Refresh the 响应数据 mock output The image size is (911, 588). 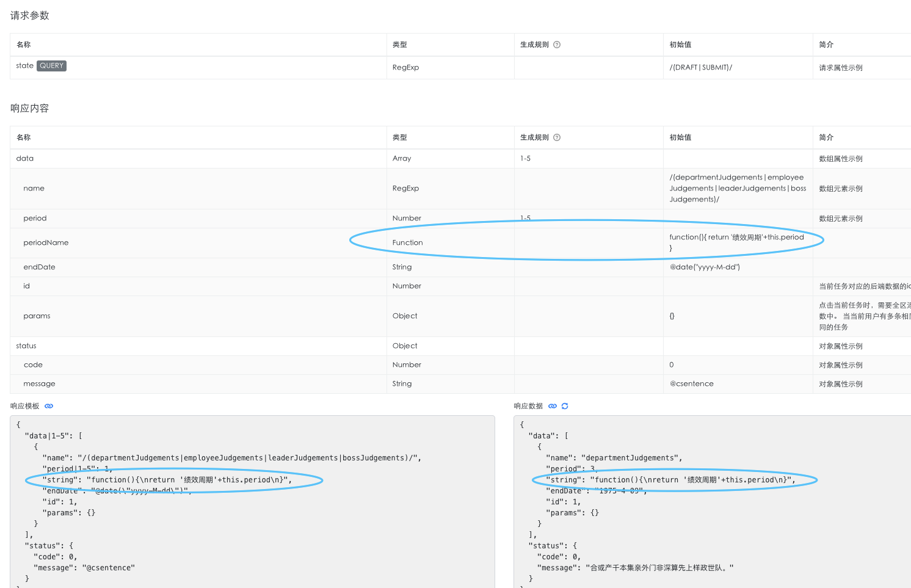click(x=565, y=406)
